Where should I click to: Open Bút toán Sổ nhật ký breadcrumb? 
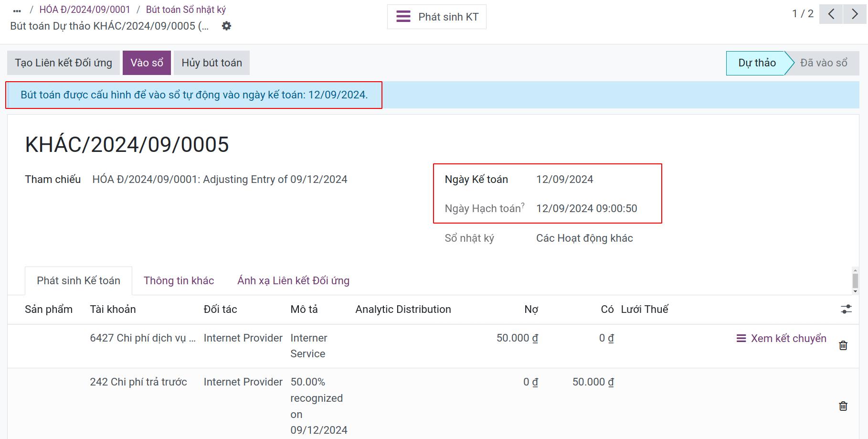pos(186,10)
